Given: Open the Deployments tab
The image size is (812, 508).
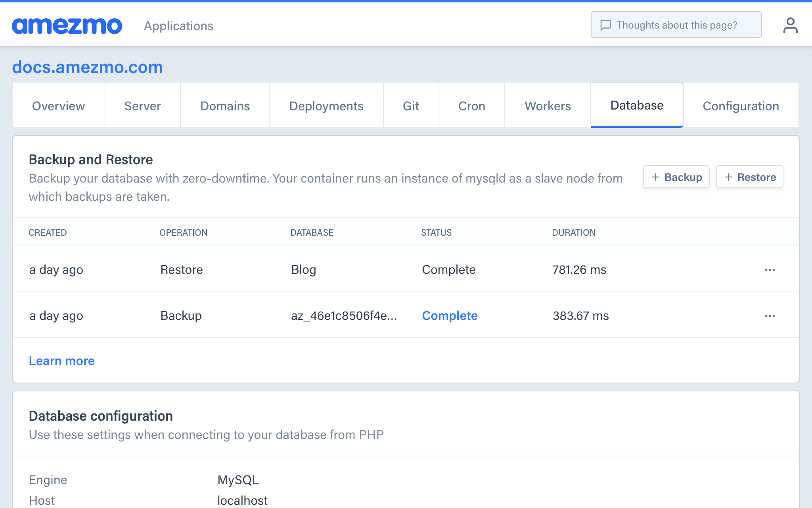Looking at the screenshot, I should tap(326, 106).
